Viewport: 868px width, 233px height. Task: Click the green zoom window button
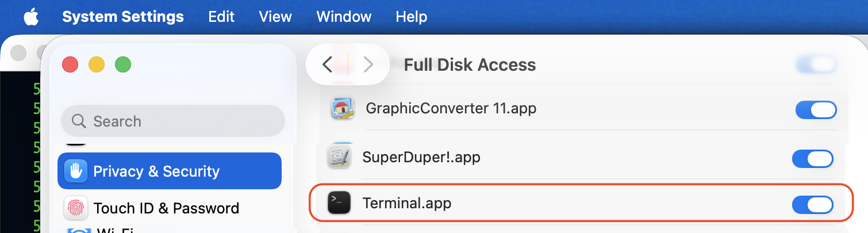click(x=123, y=64)
